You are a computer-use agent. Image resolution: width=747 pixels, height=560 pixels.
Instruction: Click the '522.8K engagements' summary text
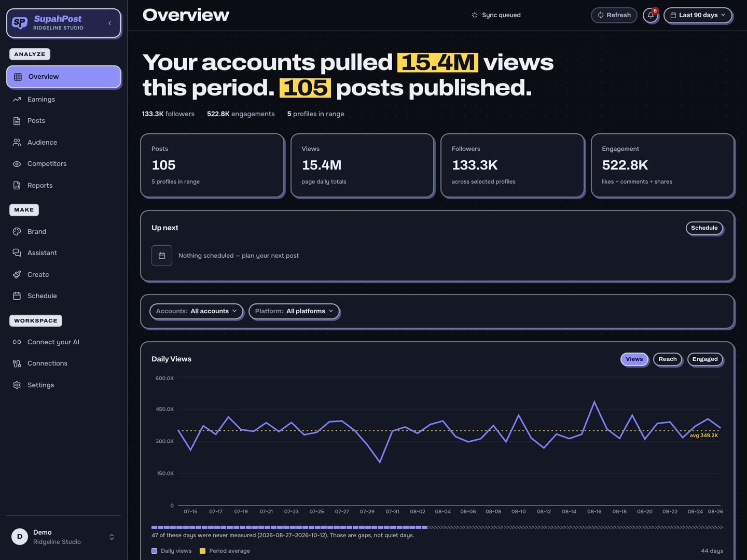click(x=241, y=114)
